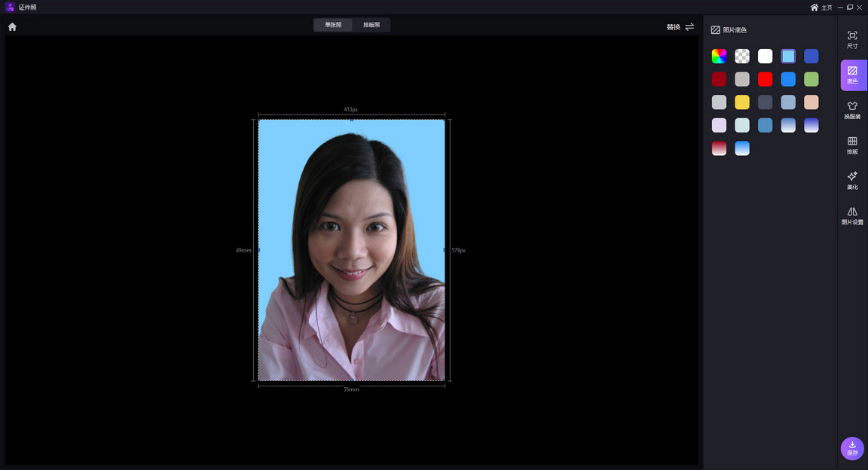Open the 尺寸 (size) panel
868x470 pixels.
(x=852, y=40)
